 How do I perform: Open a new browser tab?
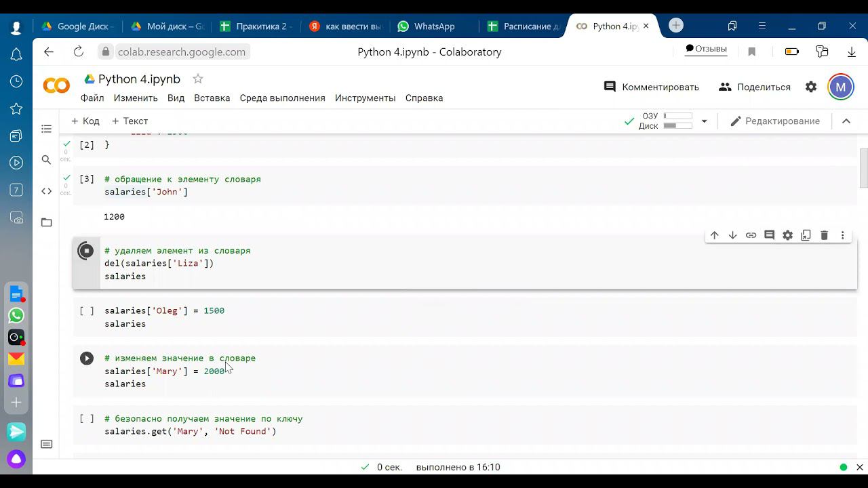676,26
